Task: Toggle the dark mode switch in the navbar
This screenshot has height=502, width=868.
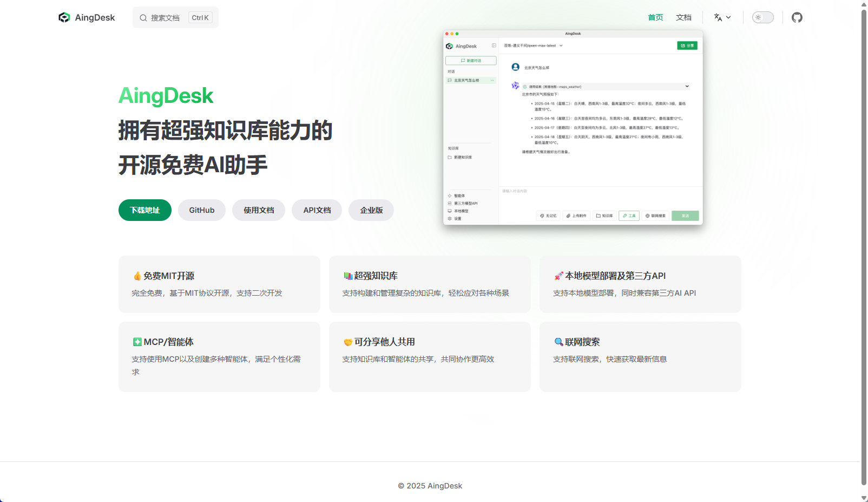Action: tap(762, 17)
